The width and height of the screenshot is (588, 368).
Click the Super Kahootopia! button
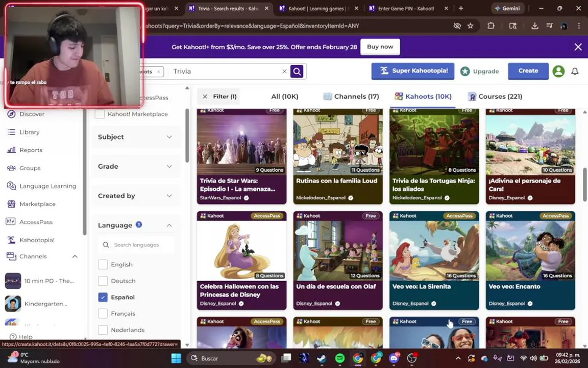[413, 71]
